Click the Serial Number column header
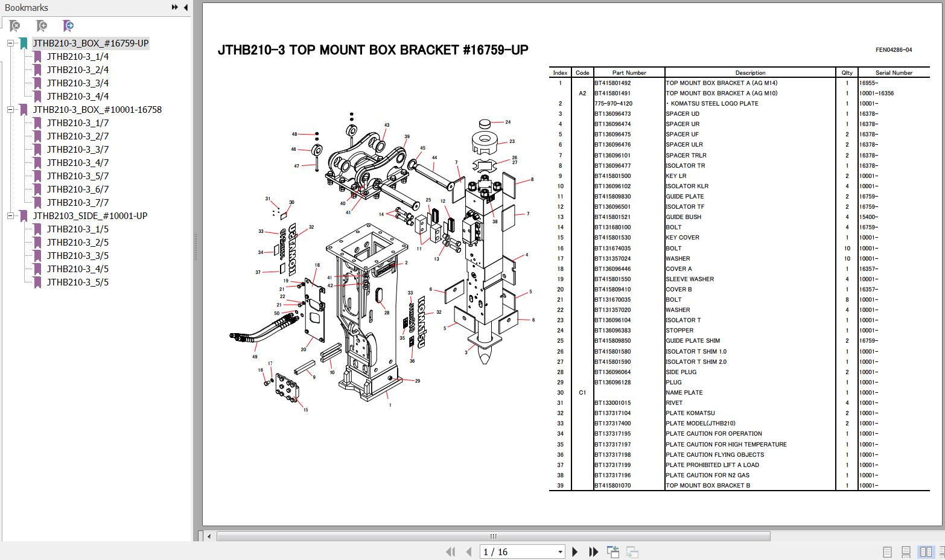Viewport: 945px width, 560px height. pos(894,73)
